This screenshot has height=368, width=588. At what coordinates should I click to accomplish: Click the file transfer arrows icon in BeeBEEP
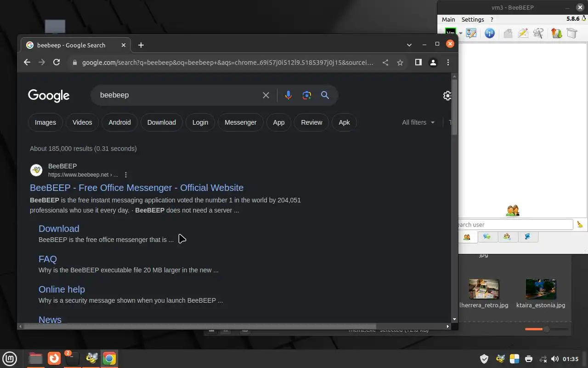557,33
